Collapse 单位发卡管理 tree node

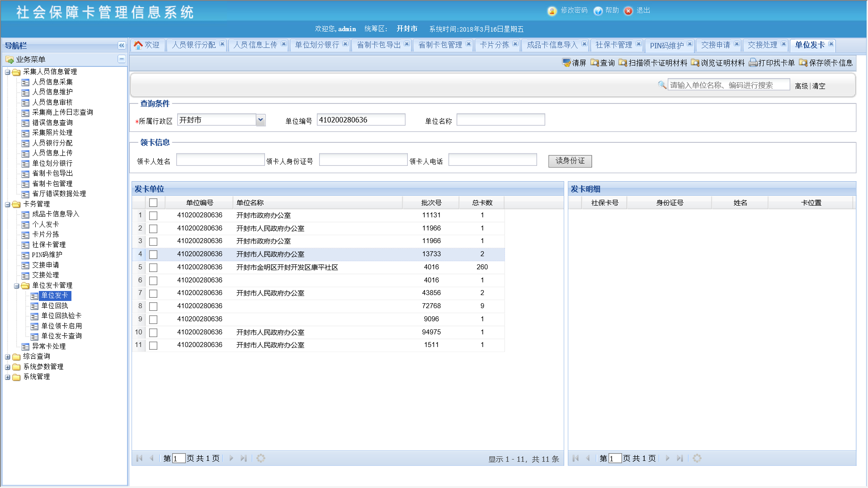pos(17,286)
